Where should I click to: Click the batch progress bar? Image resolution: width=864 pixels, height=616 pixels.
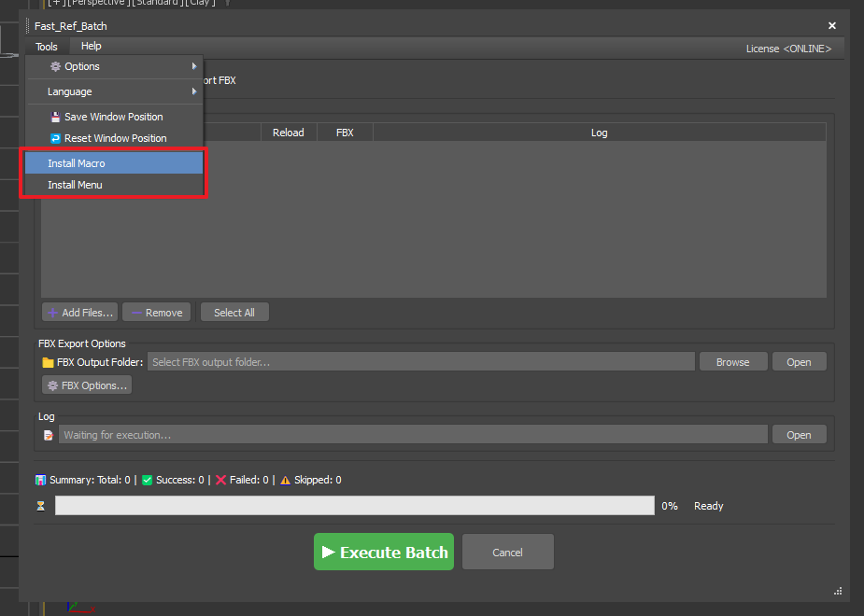(354, 506)
